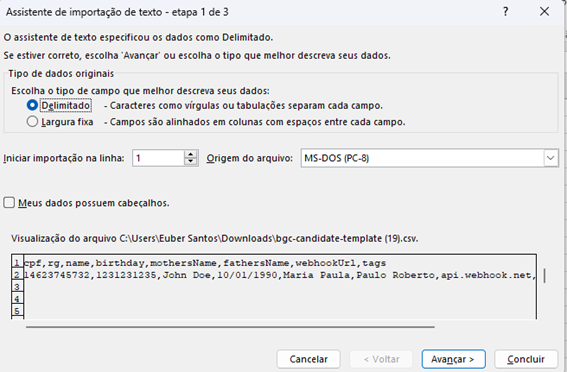The width and height of the screenshot is (567, 372).
Task: Enable 'Meus dados possuem cabeçalhos' checkbox
Action: [x=9, y=202]
